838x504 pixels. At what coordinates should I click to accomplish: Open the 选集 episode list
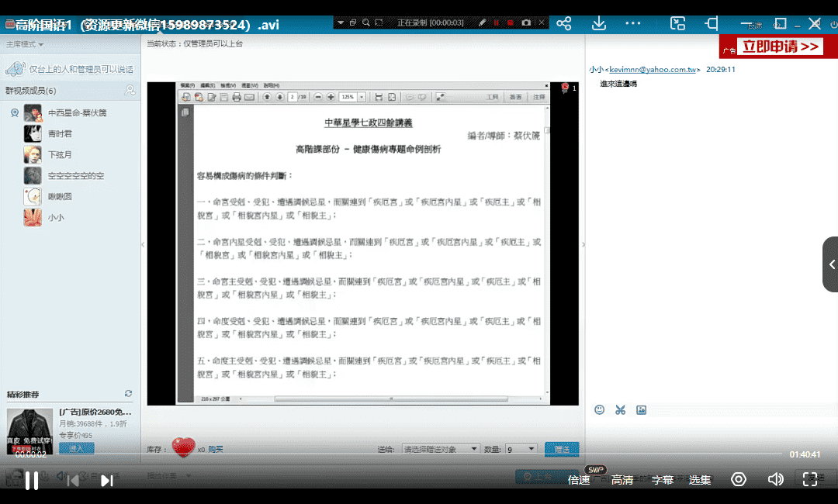[x=700, y=480]
